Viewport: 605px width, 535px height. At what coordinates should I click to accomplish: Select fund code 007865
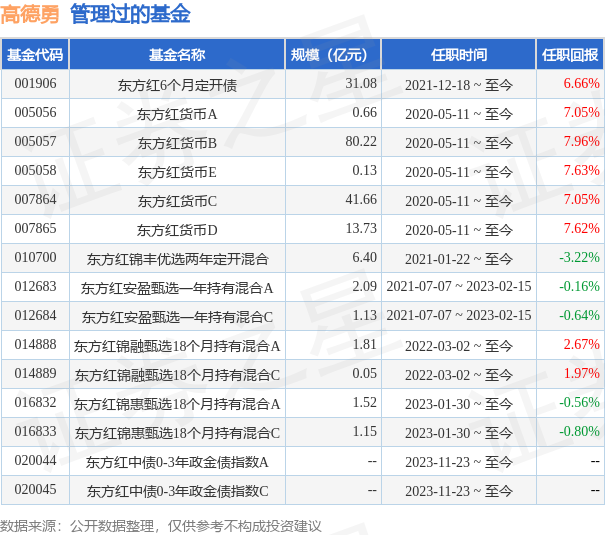point(35,228)
